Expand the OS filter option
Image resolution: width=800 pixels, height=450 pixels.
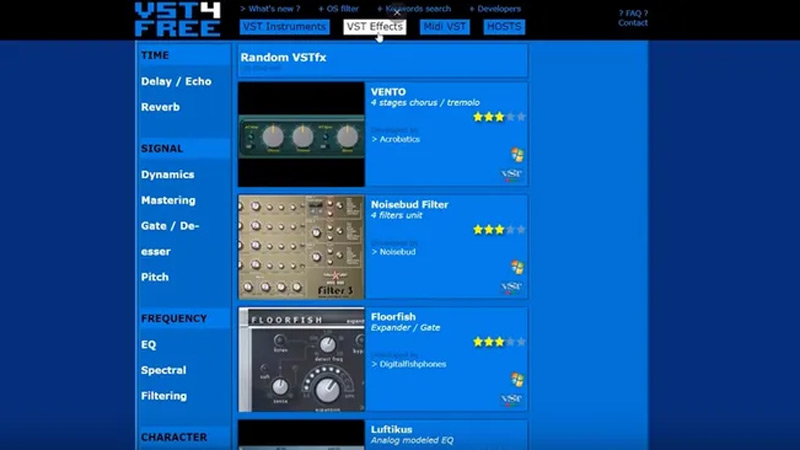point(338,9)
